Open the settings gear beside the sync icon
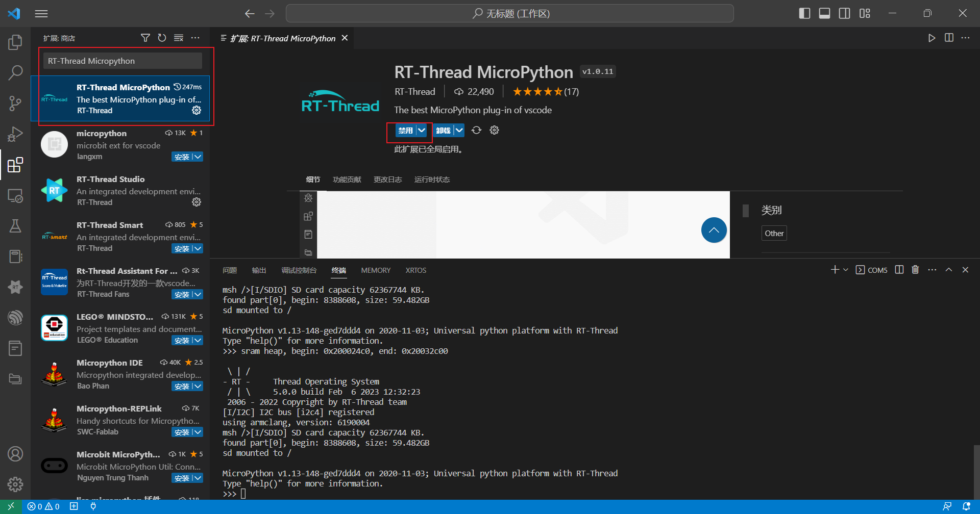This screenshot has width=980, height=514. 494,130
